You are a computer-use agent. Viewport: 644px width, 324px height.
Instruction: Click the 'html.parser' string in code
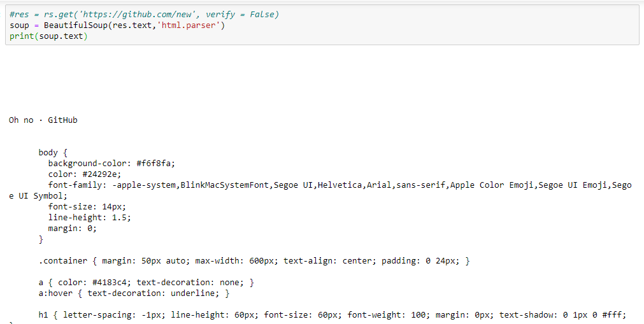(x=189, y=25)
